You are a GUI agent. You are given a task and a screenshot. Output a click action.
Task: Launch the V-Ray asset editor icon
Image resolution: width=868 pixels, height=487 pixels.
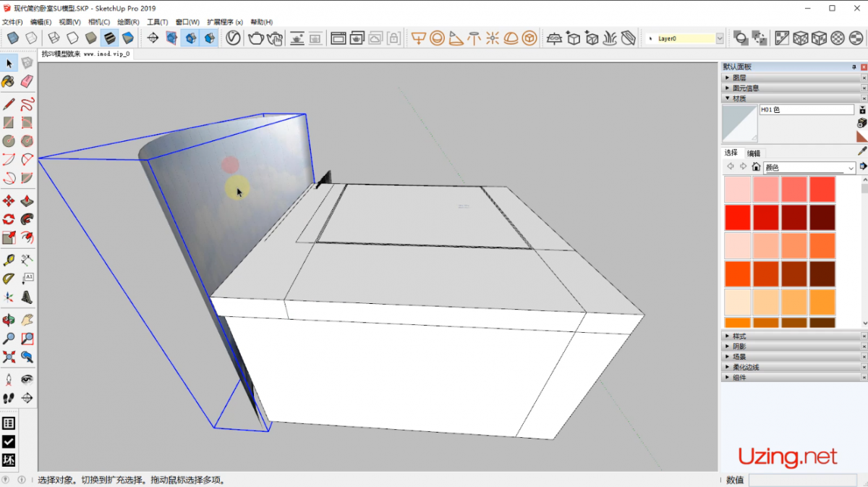tap(233, 38)
